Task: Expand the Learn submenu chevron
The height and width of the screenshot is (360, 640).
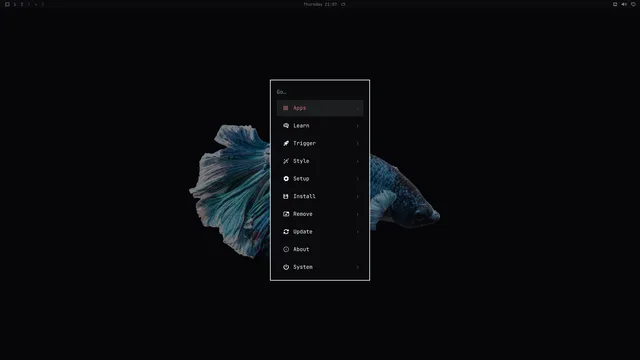Action: click(358, 126)
